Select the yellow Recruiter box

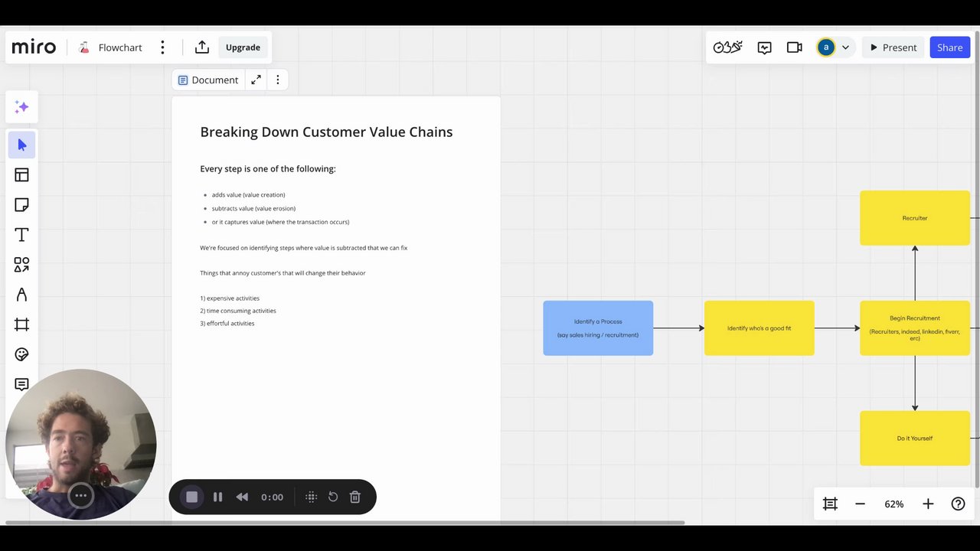[915, 218]
